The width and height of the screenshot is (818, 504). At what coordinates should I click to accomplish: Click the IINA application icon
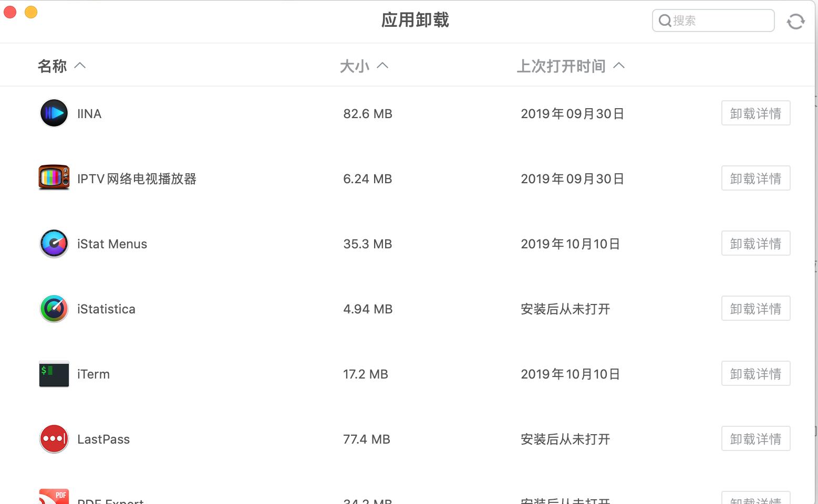(54, 113)
